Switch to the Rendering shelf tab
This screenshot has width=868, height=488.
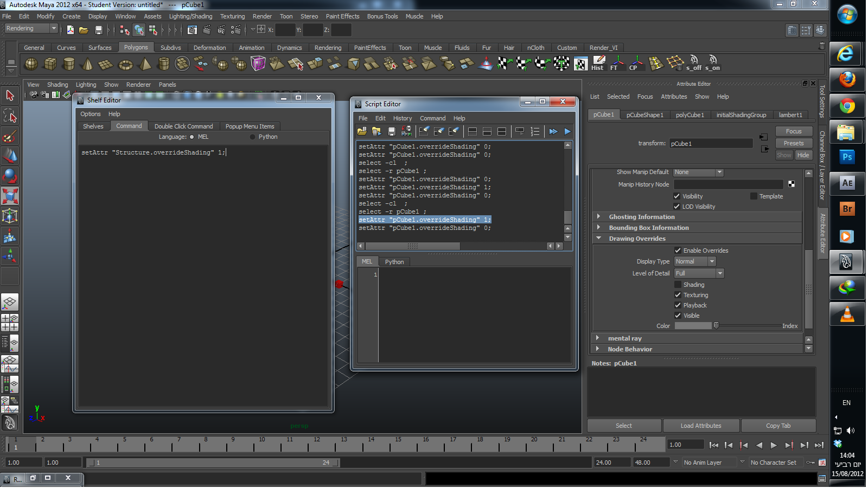tap(328, 48)
